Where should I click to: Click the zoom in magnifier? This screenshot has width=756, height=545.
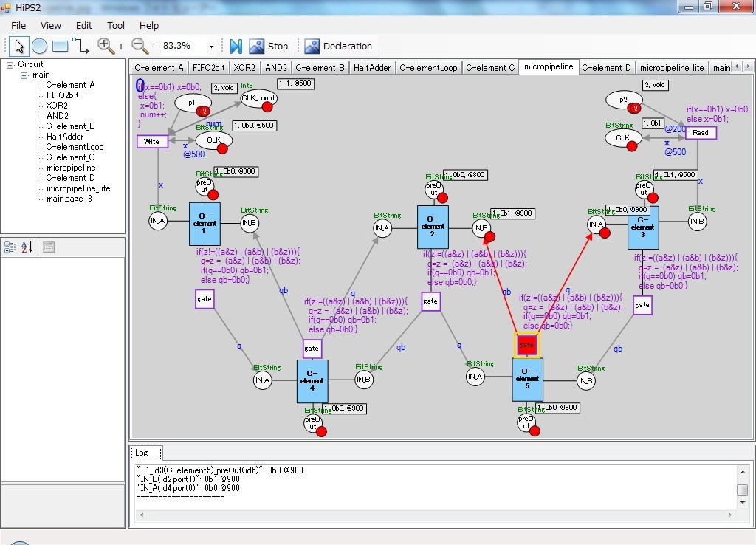(106, 46)
